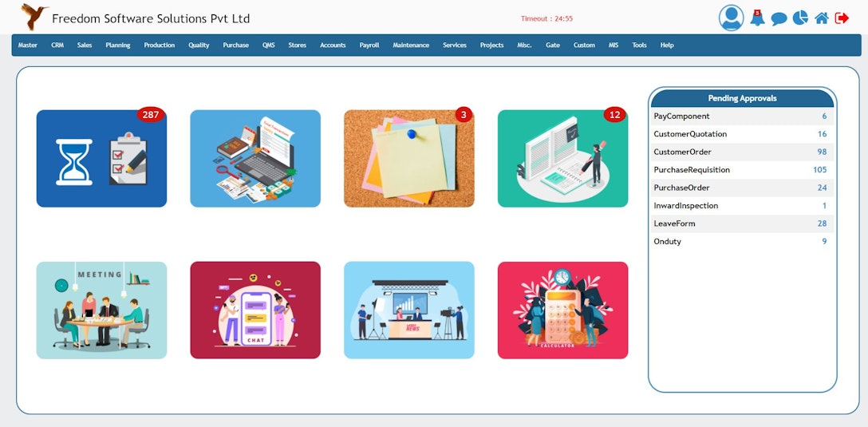This screenshot has height=427, width=868.
Task: Open the hourglass pending tasks tile
Action: coord(101,158)
